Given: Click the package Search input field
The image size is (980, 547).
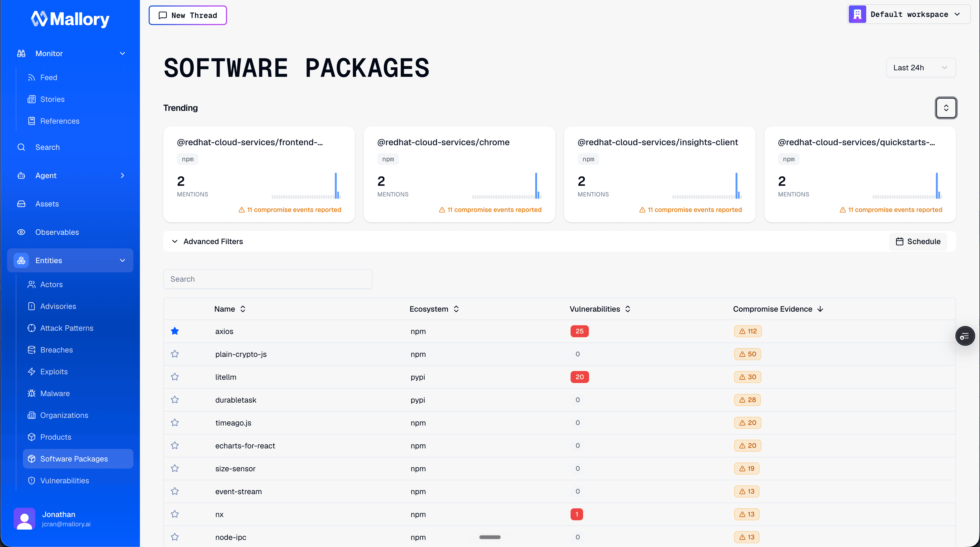Looking at the screenshot, I should (x=268, y=279).
